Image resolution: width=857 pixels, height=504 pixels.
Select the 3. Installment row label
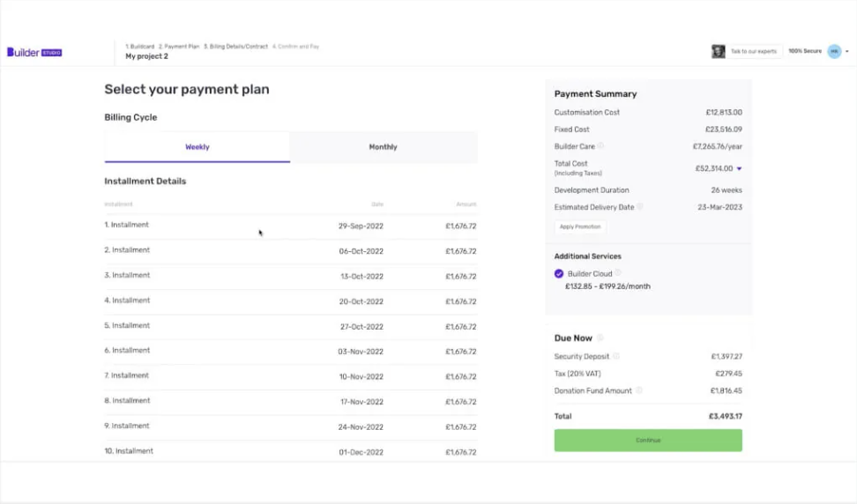pyautogui.click(x=127, y=275)
